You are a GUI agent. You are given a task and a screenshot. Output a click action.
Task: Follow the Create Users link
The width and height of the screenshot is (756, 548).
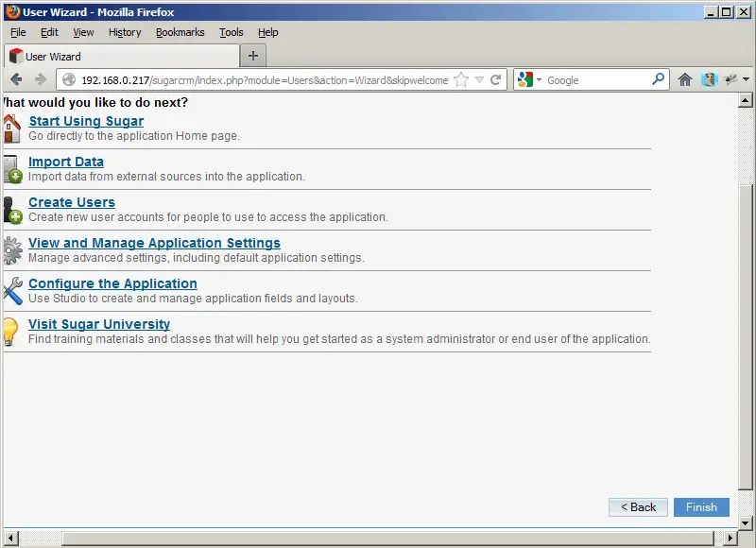(x=72, y=202)
